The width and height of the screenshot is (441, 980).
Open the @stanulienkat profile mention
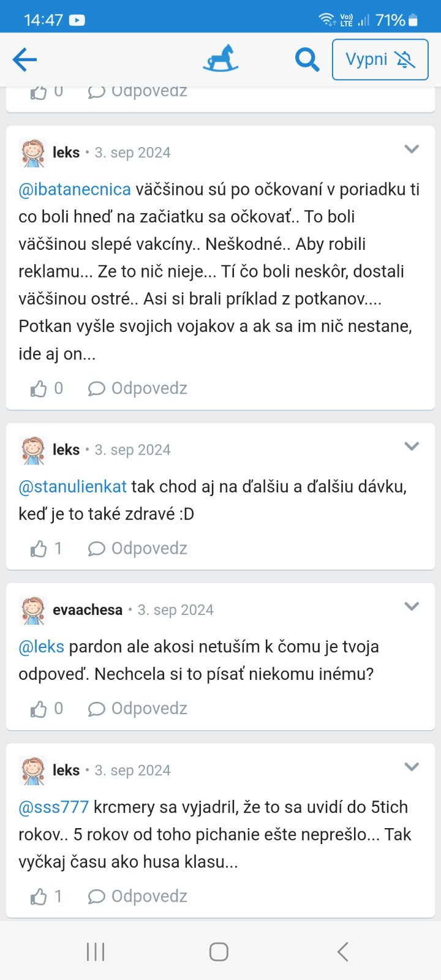[73, 486]
